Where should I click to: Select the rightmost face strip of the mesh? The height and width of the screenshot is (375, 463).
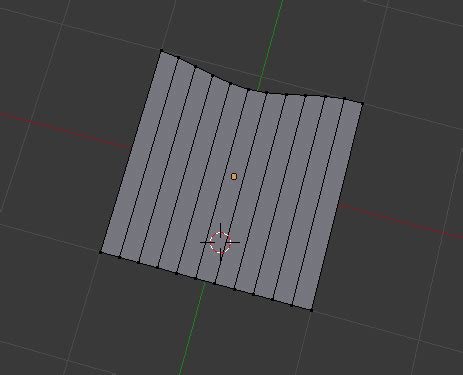coord(328,204)
